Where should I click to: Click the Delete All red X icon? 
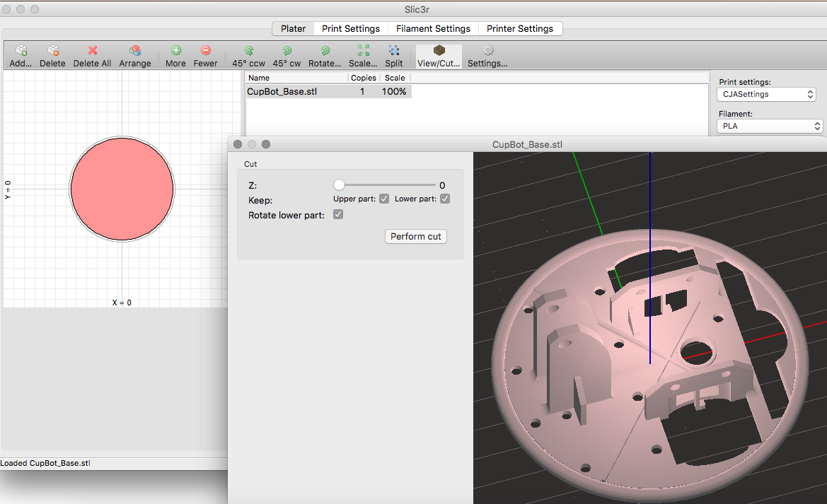(92, 51)
